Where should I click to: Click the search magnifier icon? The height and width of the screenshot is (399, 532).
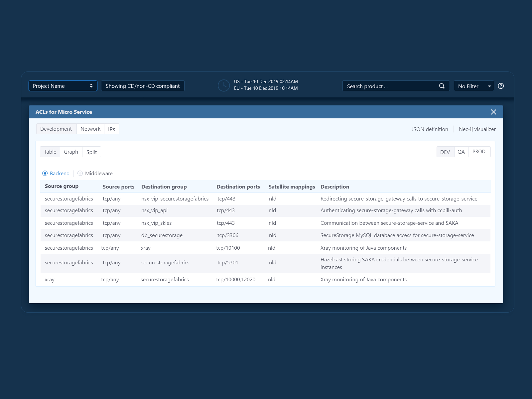click(x=442, y=86)
